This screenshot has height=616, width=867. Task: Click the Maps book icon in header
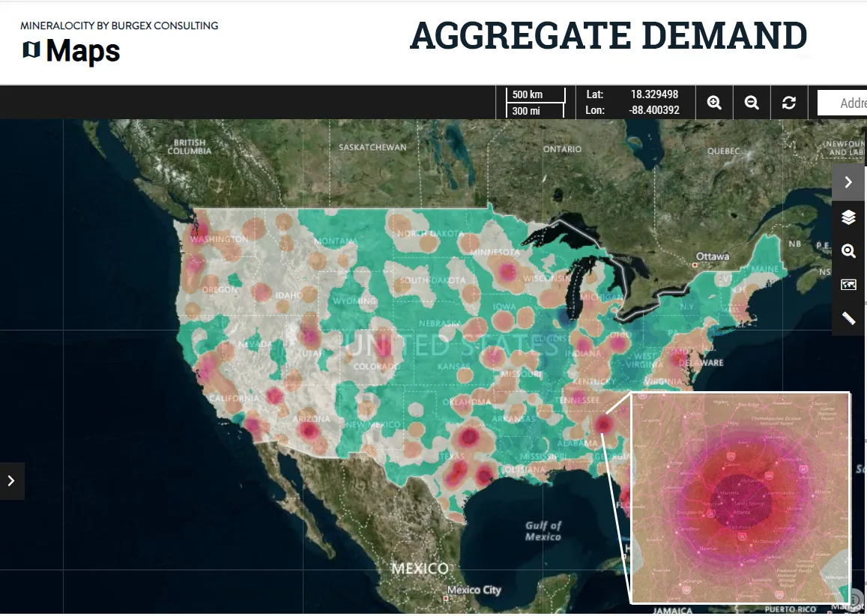31,49
